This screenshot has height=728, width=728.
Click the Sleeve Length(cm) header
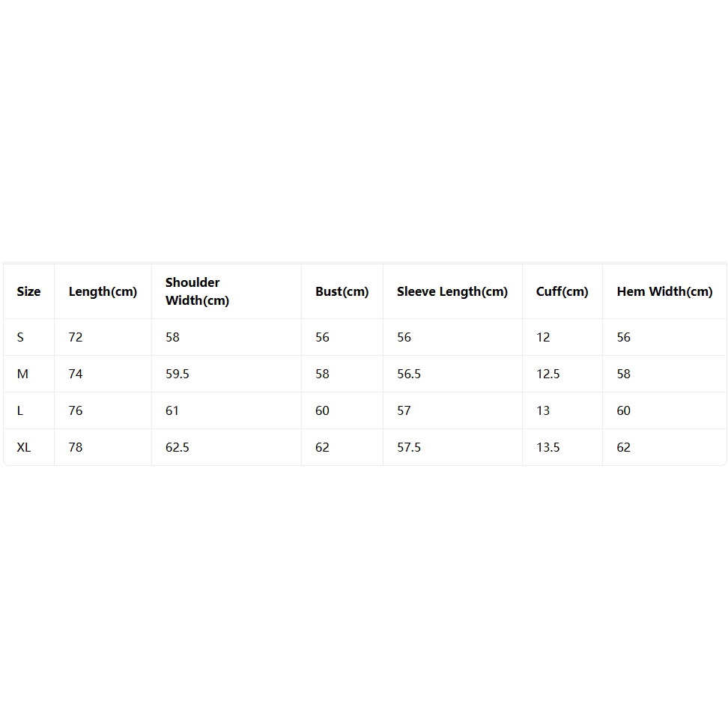(452, 291)
